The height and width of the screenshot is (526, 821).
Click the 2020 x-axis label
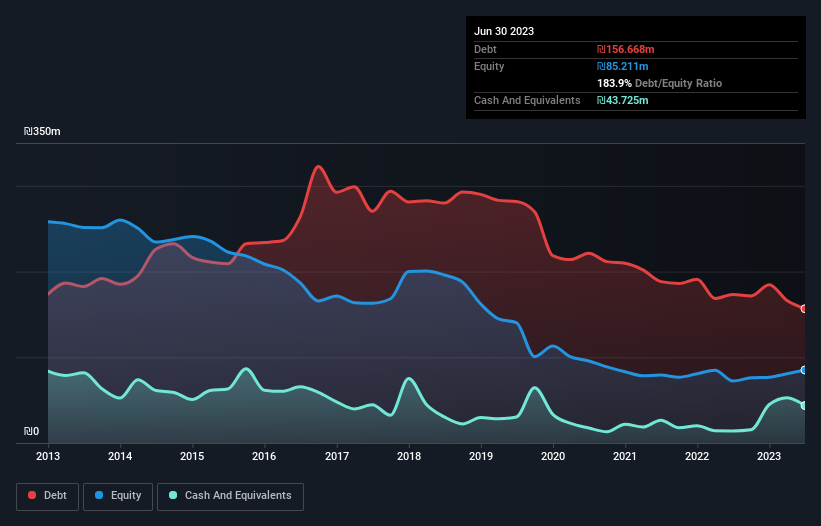[553, 456]
